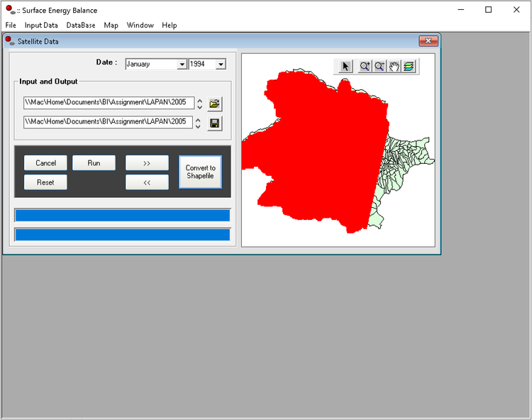Open the Map menu
The width and height of the screenshot is (532, 420).
[x=111, y=25]
